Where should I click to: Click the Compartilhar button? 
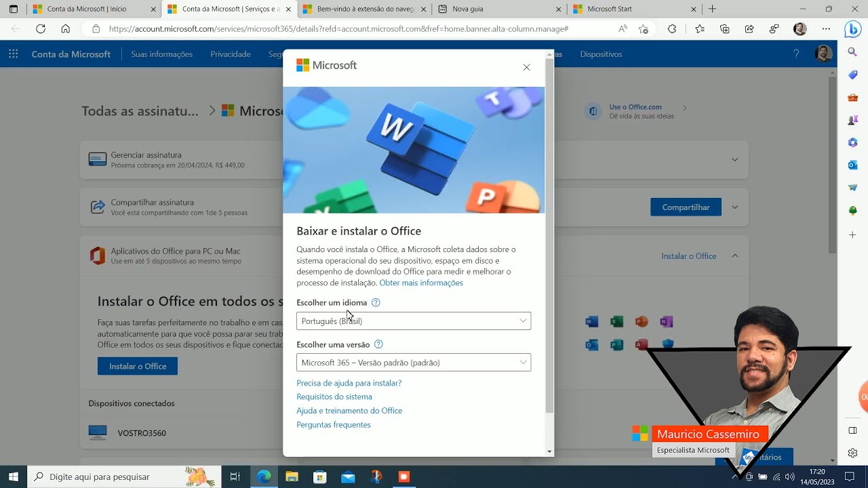[x=686, y=207]
